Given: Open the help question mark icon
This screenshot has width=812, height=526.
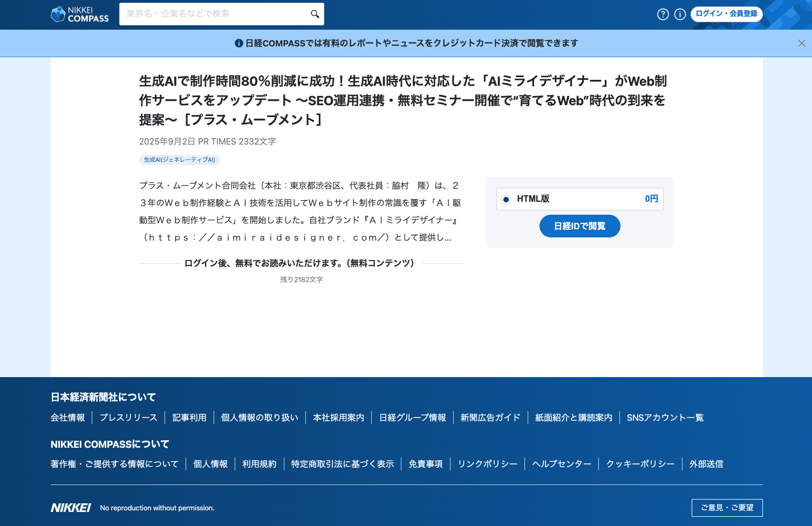Looking at the screenshot, I should click(x=663, y=15).
